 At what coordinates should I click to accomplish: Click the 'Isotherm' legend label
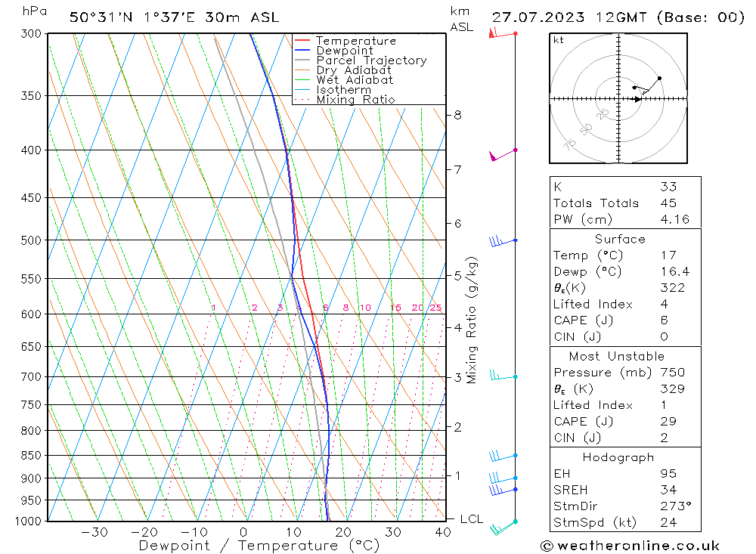pyautogui.click(x=344, y=90)
